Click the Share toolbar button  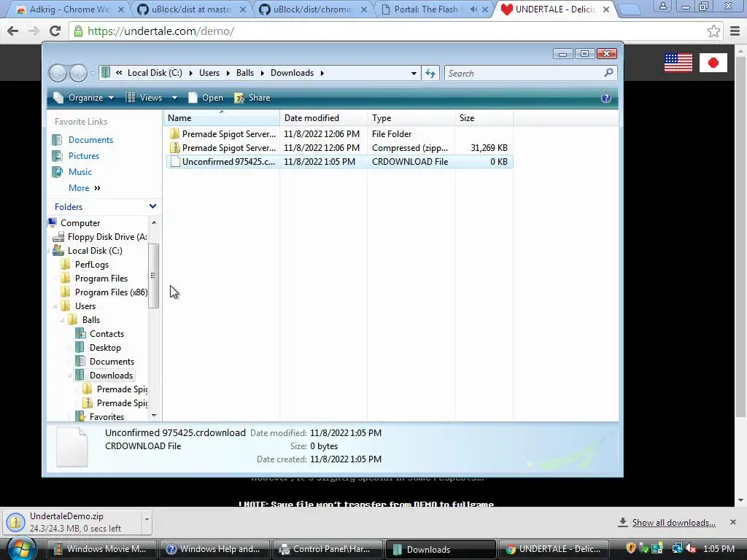(252, 98)
